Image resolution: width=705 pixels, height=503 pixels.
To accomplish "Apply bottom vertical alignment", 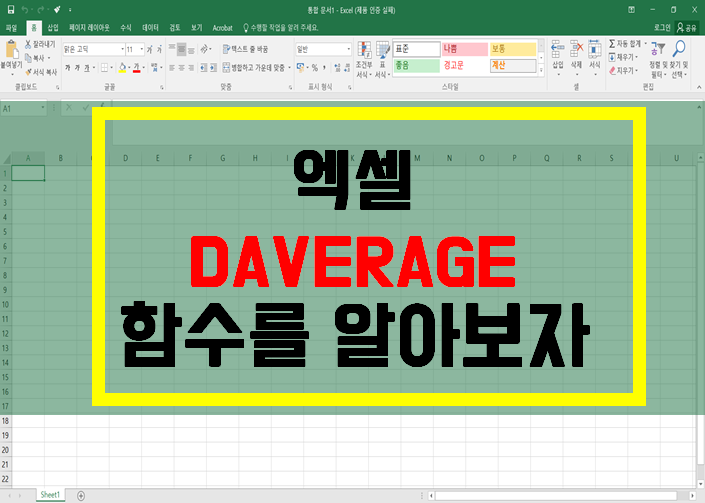I will [191, 49].
